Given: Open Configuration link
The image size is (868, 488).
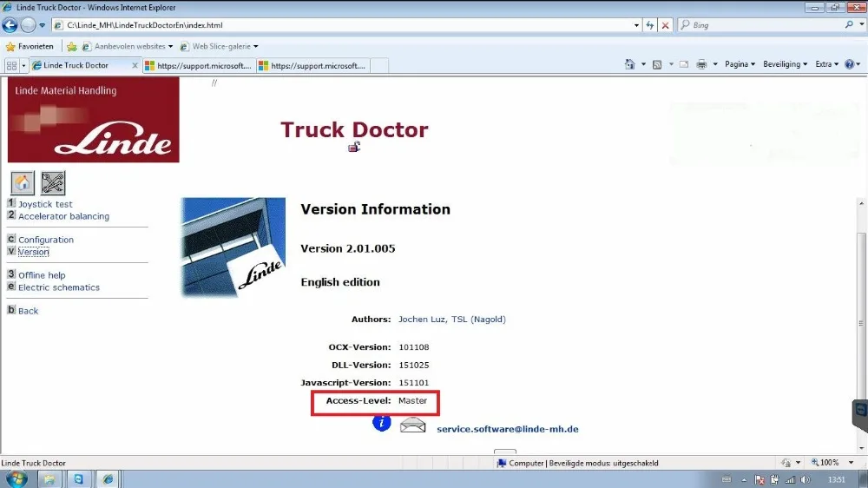Looking at the screenshot, I should pyautogui.click(x=46, y=240).
